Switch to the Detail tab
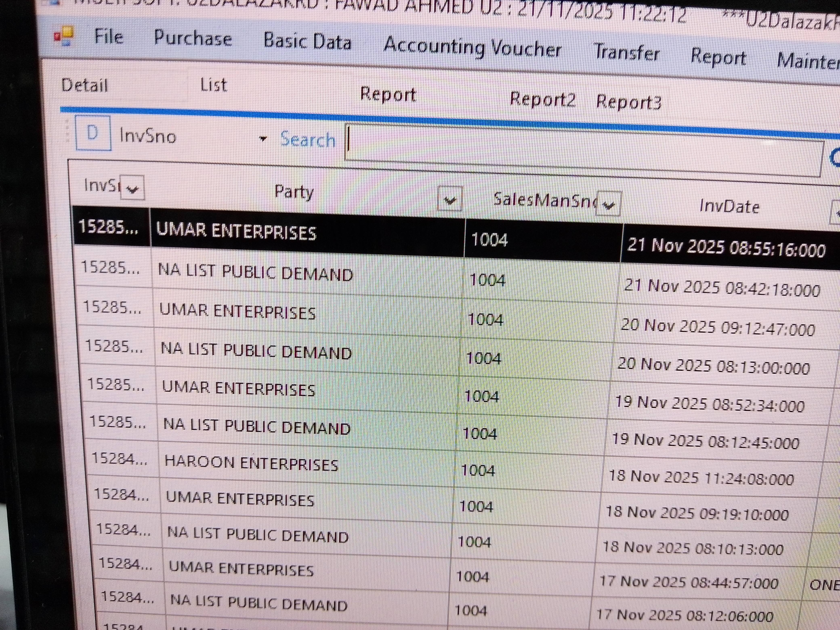The height and width of the screenshot is (630, 840). tap(85, 85)
